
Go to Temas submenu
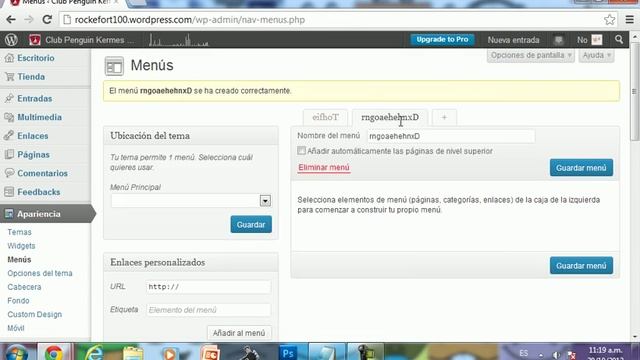(x=19, y=232)
